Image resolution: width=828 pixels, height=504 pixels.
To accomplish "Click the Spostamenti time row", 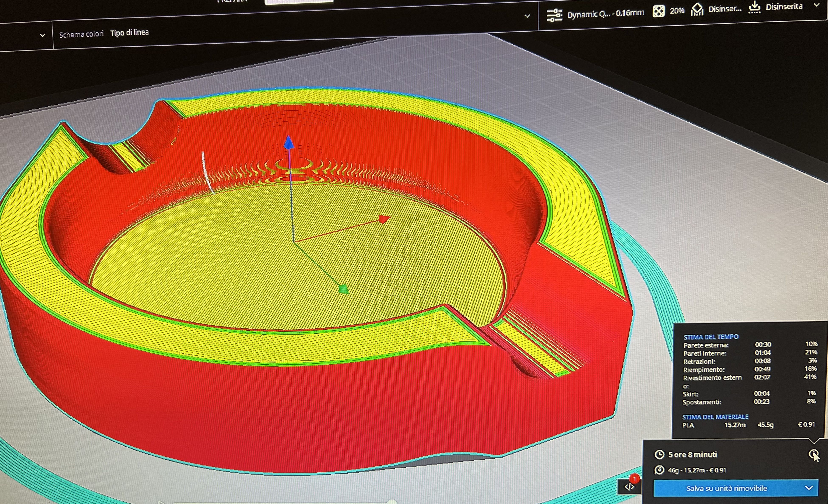I will (749, 402).
